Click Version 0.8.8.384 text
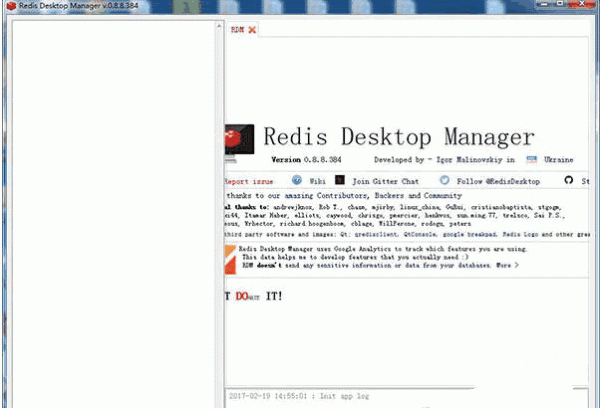Image resolution: width=600 pixels, height=409 pixels. point(306,160)
